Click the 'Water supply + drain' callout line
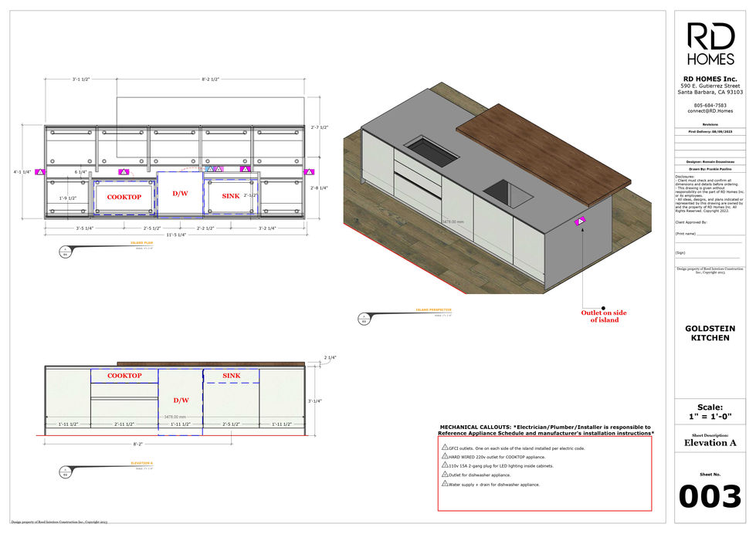 click(494, 485)
